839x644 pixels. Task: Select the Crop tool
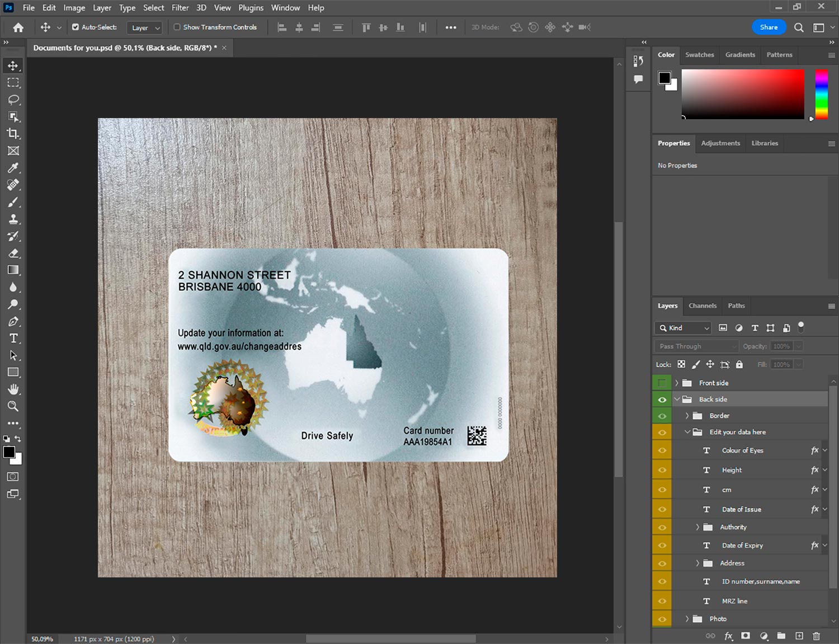click(13, 134)
